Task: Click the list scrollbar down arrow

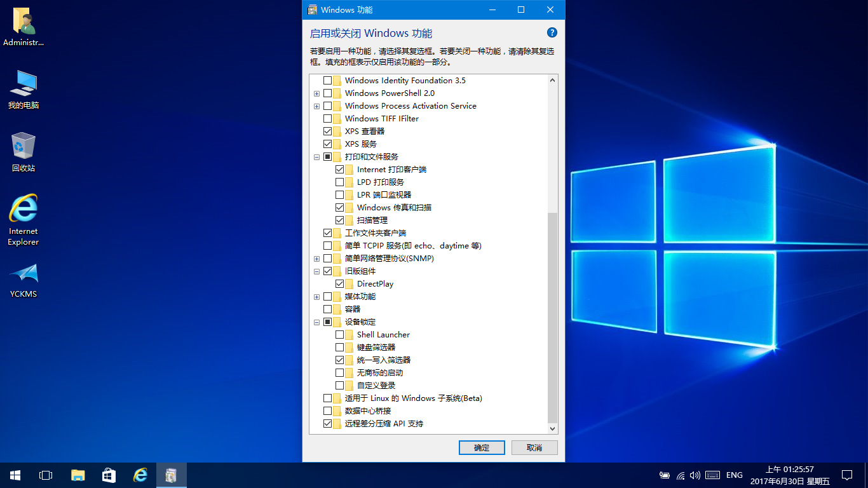Action: [x=552, y=430]
